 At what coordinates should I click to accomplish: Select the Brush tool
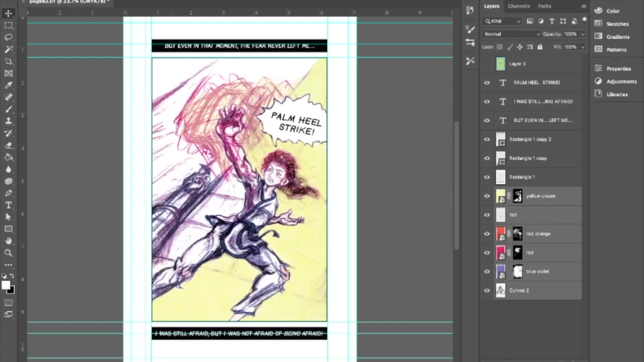click(9, 109)
